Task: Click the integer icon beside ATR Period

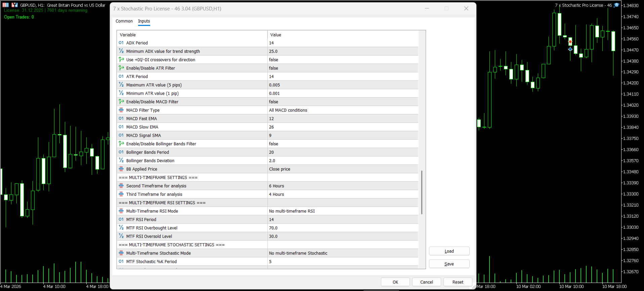Action: [121, 76]
